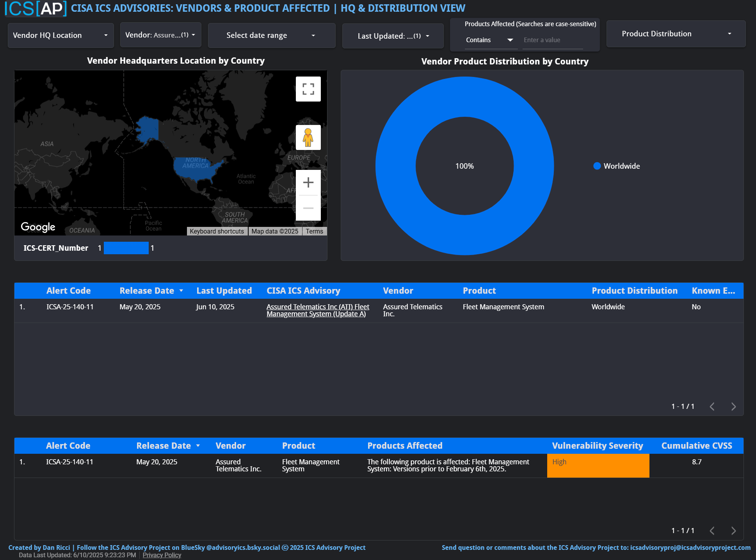Open the Vendor: Assure... filter dropdown
The width and height of the screenshot is (756, 560).
160,35
